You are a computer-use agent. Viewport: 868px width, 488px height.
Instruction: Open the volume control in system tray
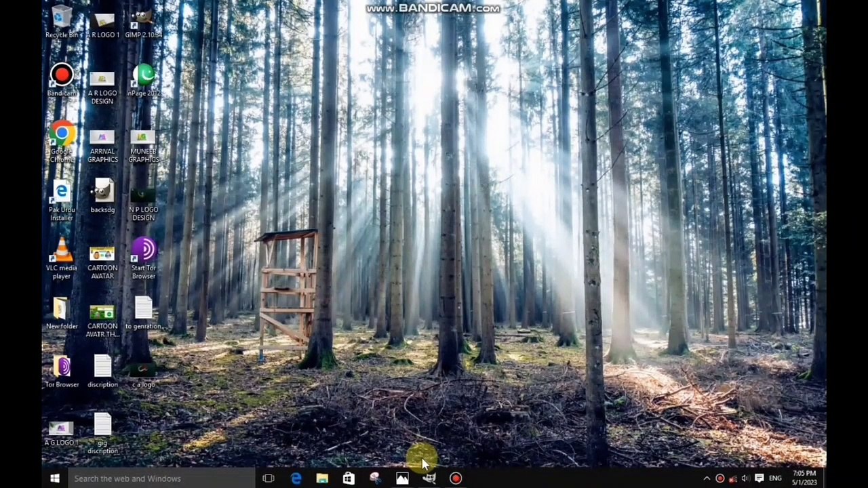745,479
